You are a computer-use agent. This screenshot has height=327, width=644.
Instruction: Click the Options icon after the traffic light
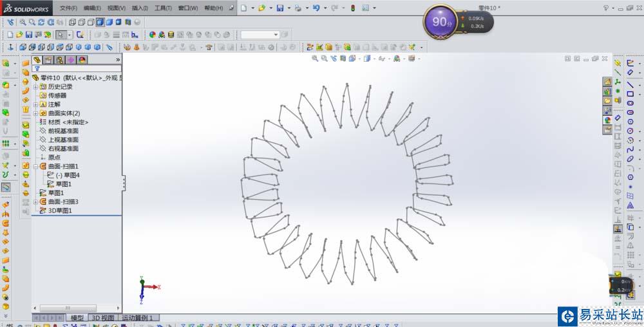(365, 8)
